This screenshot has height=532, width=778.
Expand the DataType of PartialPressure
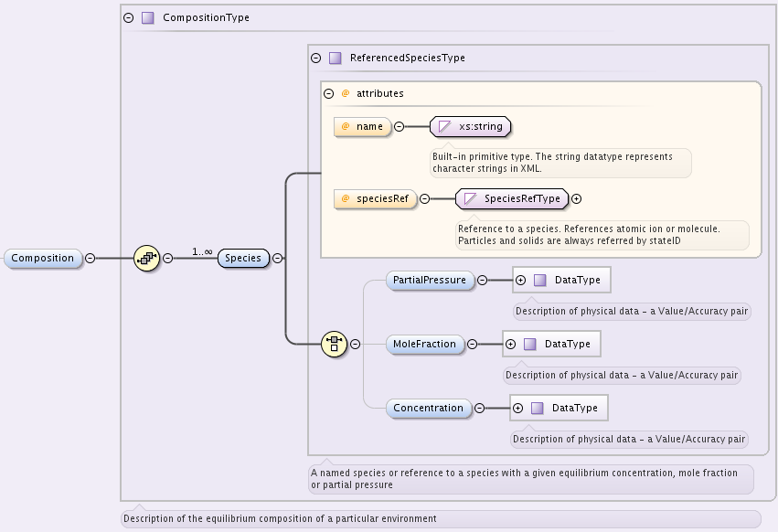[x=520, y=281]
